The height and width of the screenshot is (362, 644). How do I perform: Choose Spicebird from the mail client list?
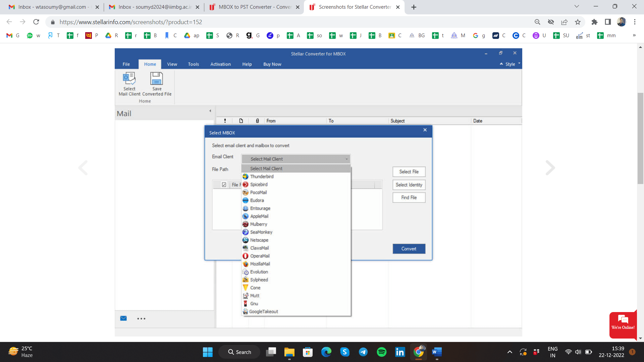(296, 185)
